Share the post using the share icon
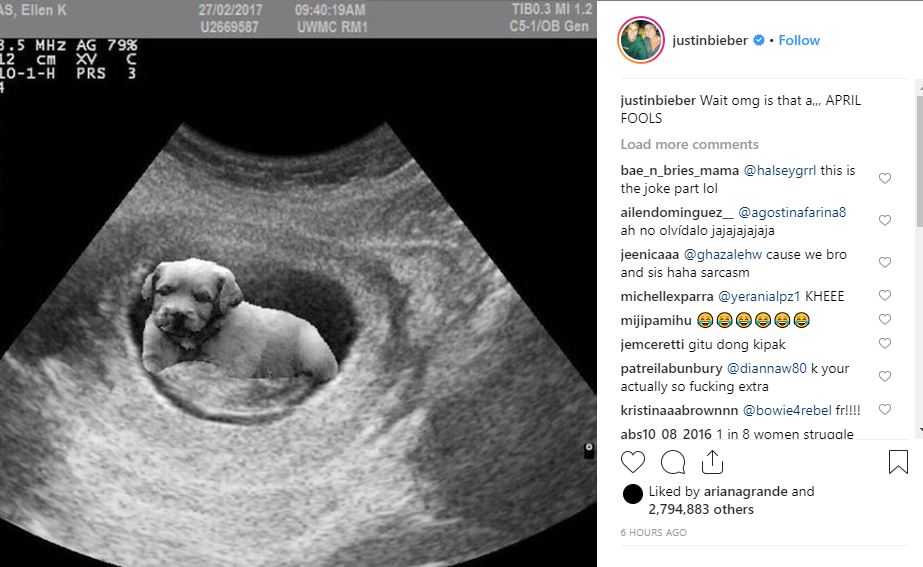923x567 pixels. (x=712, y=462)
